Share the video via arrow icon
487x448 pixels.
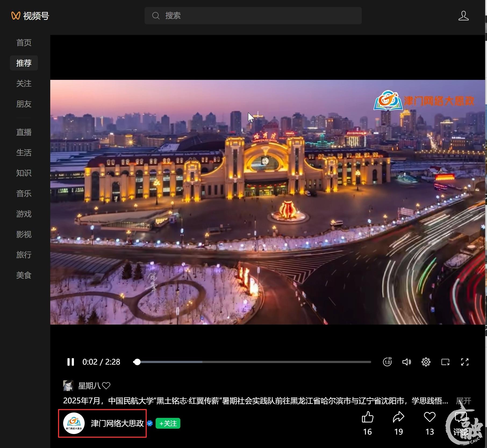398,417
